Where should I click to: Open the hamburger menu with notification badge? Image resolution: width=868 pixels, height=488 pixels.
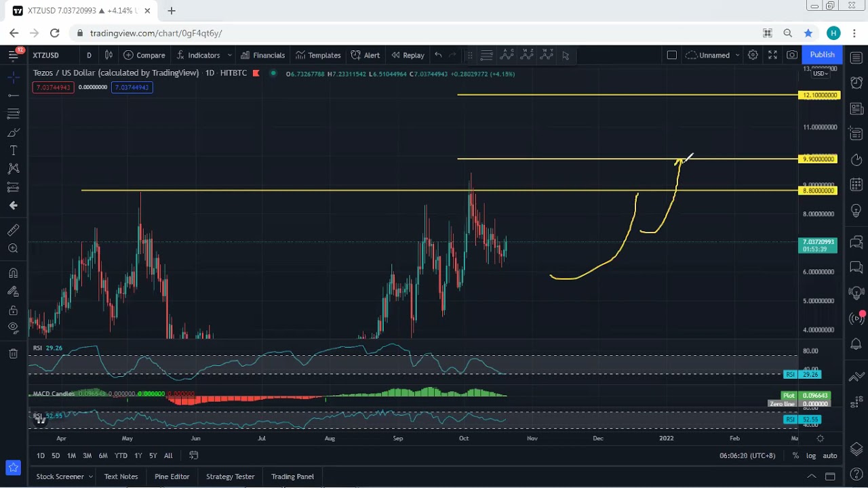click(x=13, y=55)
